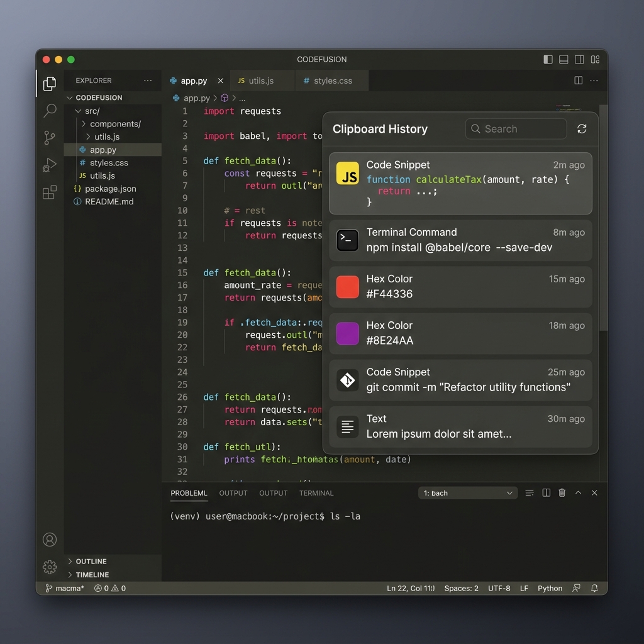Open errors and warnings count in status bar
Image resolution: width=644 pixels, height=644 pixels.
110,588
